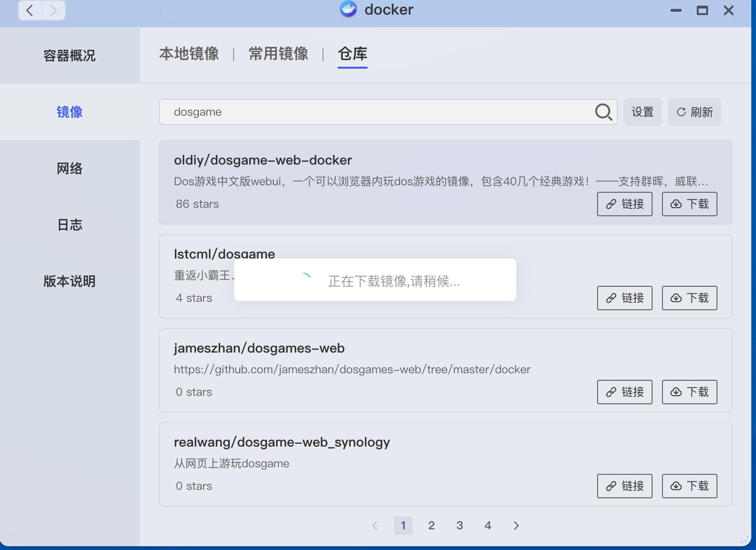Switch to the 本地镜像 tab
The height and width of the screenshot is (550, 756).
(189, 54)
